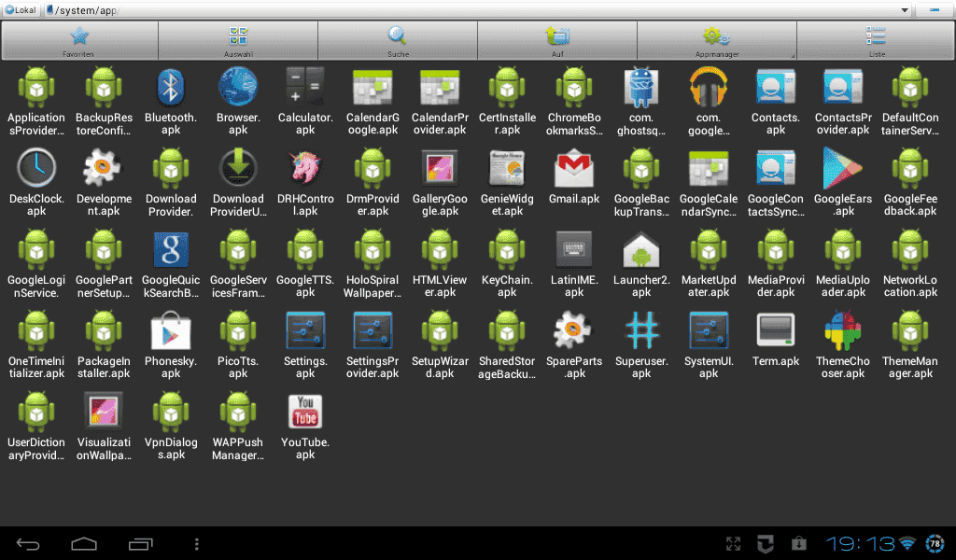Viewport: 956px width, 560px height.
Task: Select GenieWidget.apk news icon
Action: [507, 168]
